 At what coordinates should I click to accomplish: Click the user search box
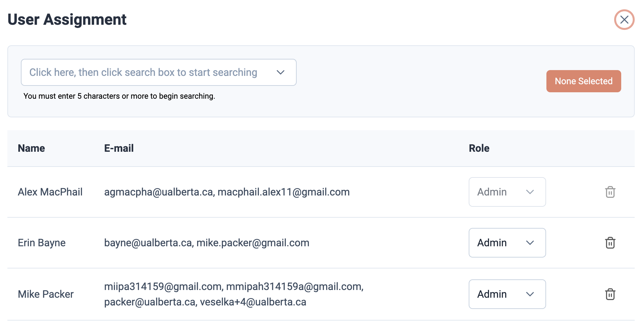pyautogui.click(x=158, y=72)
